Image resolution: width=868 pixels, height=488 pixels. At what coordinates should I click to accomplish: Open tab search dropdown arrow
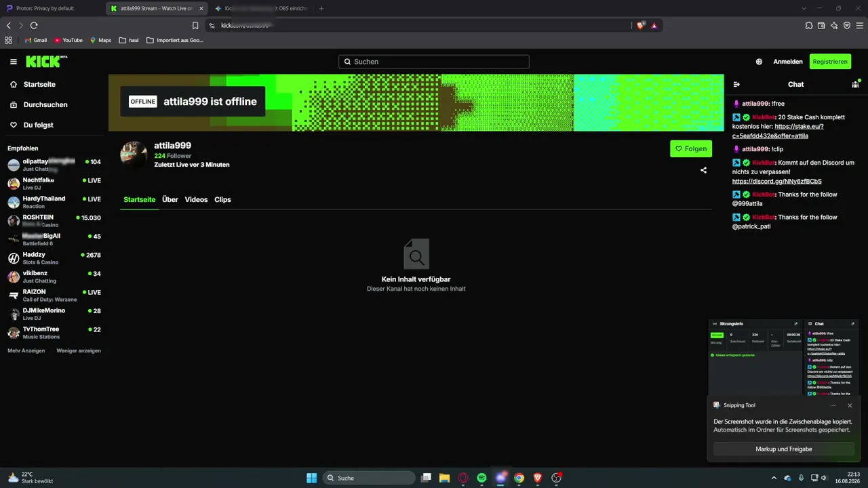pyautogui.click(x=804, y=9)
